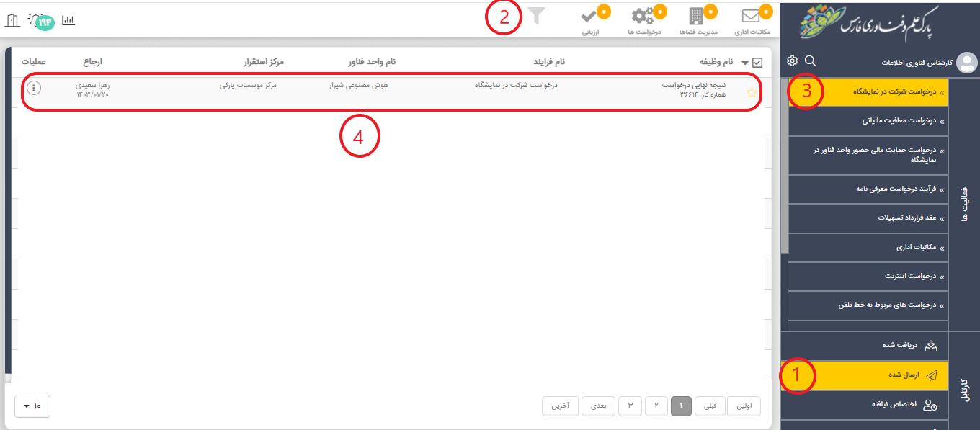Open مدیریت فضاها building icon

click(696, 17)
